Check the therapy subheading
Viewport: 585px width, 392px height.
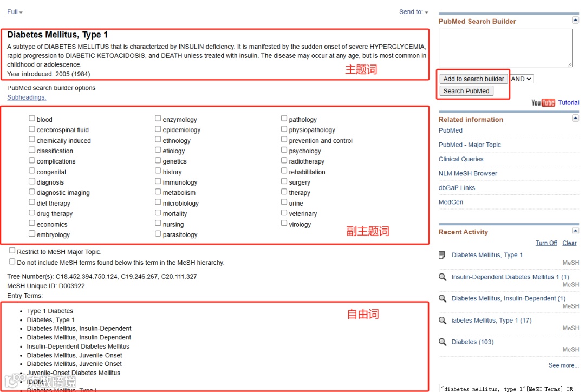[x=284, y=191]
